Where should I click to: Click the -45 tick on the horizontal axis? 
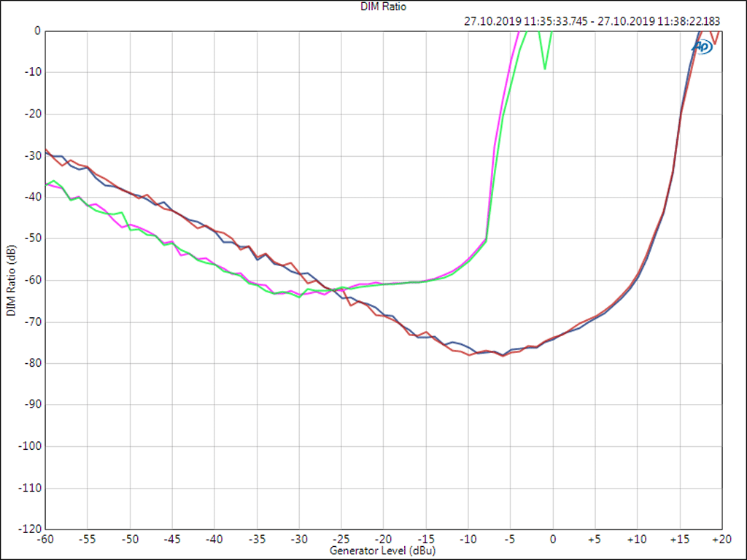[x=171, y=539]
